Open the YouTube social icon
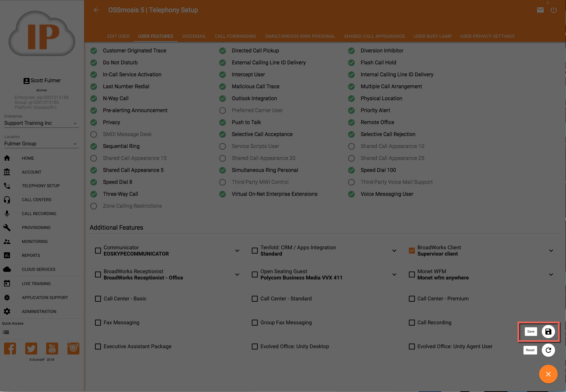Viewport: 566px width, 392px height. point(52,349)
